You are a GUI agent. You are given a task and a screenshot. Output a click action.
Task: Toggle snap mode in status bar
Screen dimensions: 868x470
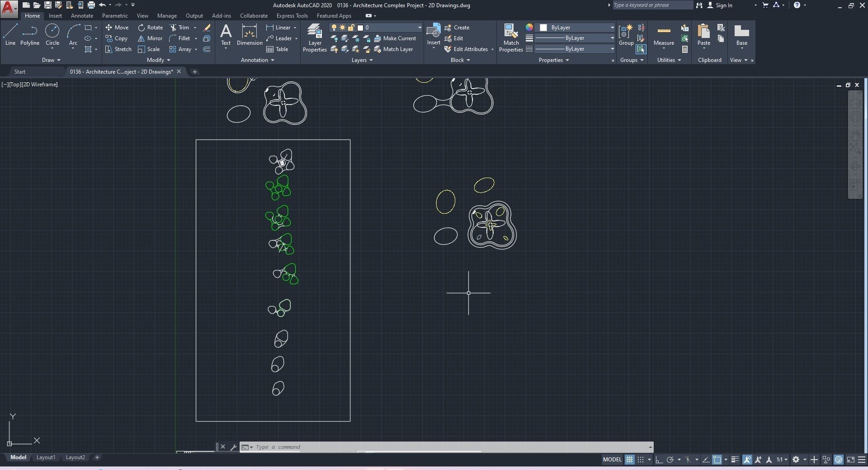click(x=641, y=460)
